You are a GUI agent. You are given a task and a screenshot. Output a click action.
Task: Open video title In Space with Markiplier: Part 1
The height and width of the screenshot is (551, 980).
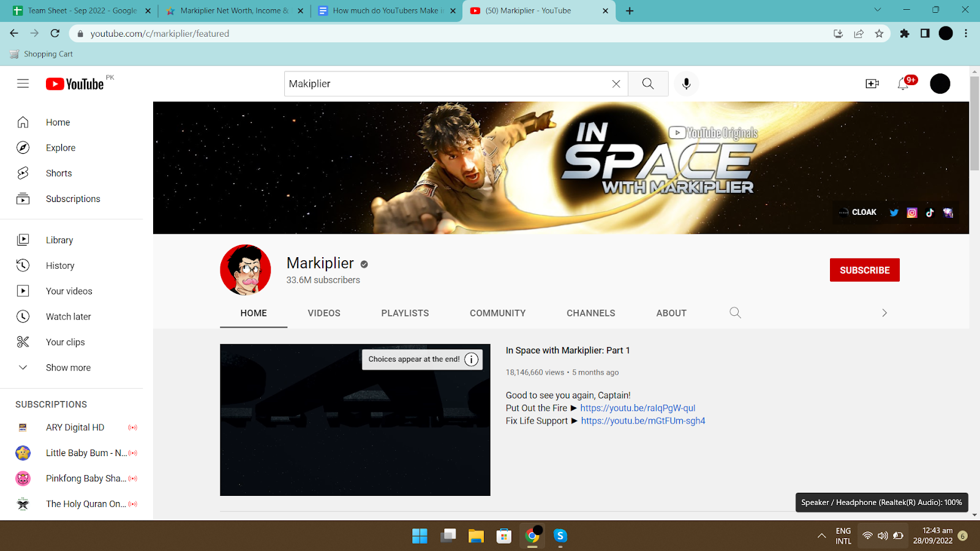pyautogui.click(x=568, y=350)
